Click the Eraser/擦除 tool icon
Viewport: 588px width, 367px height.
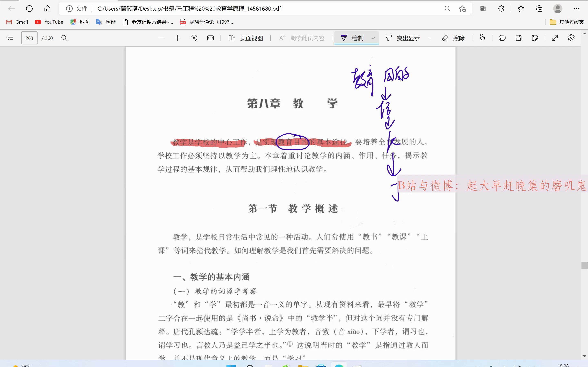(446, 38)
